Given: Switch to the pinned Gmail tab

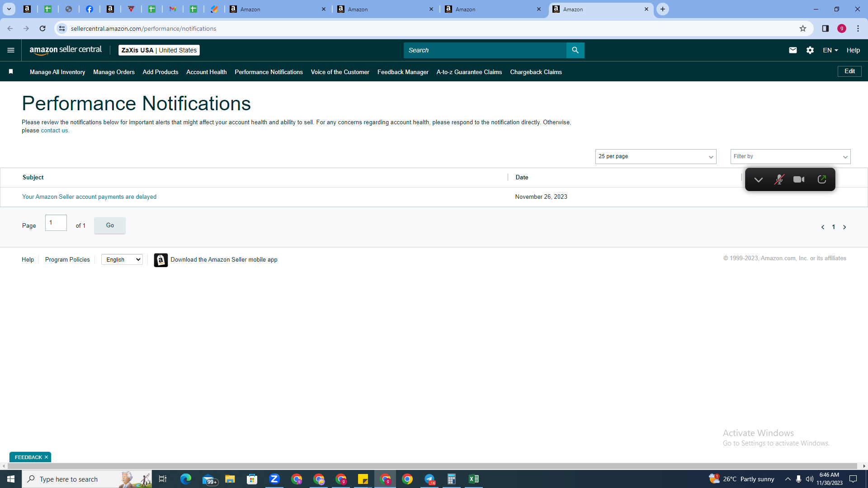Looking at the screenshot, I should pyautogui.click(x=173, y=9).
